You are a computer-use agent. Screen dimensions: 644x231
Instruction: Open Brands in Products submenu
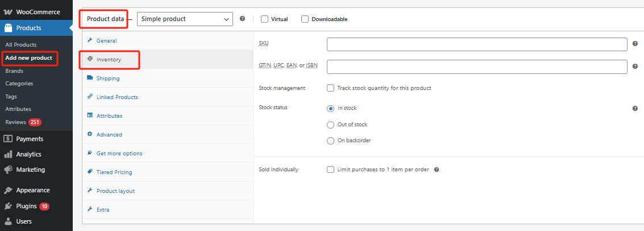click(14, 71)
